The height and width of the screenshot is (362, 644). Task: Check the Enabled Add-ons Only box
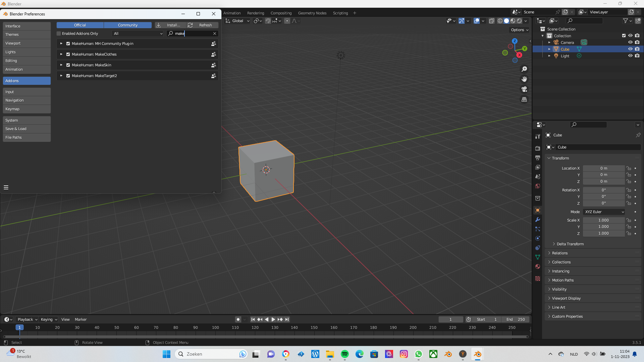coord(59,34)
